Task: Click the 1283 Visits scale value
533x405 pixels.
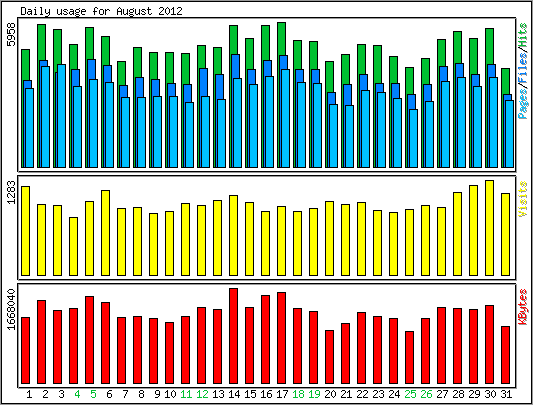Action: (x=12, y=192)
